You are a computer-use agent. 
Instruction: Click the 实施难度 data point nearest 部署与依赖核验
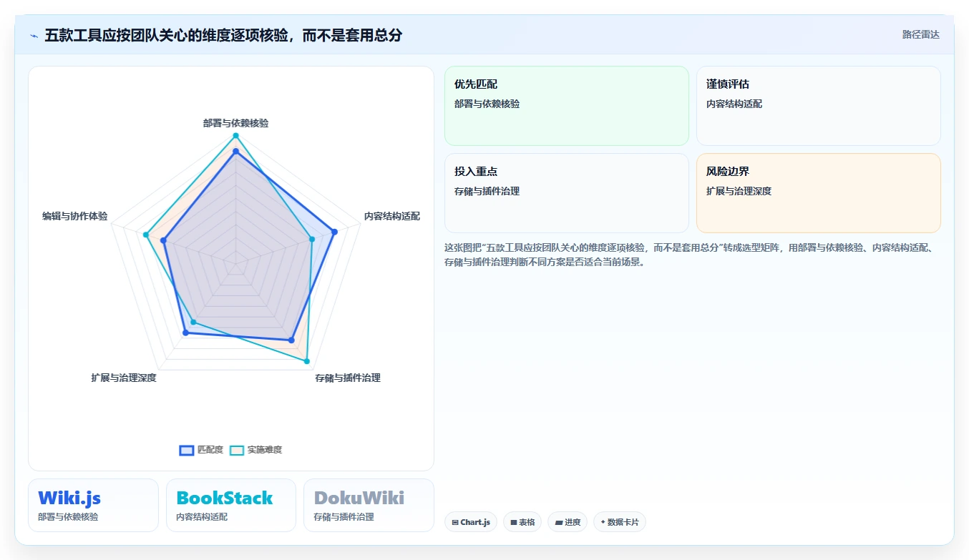[235, 136]
